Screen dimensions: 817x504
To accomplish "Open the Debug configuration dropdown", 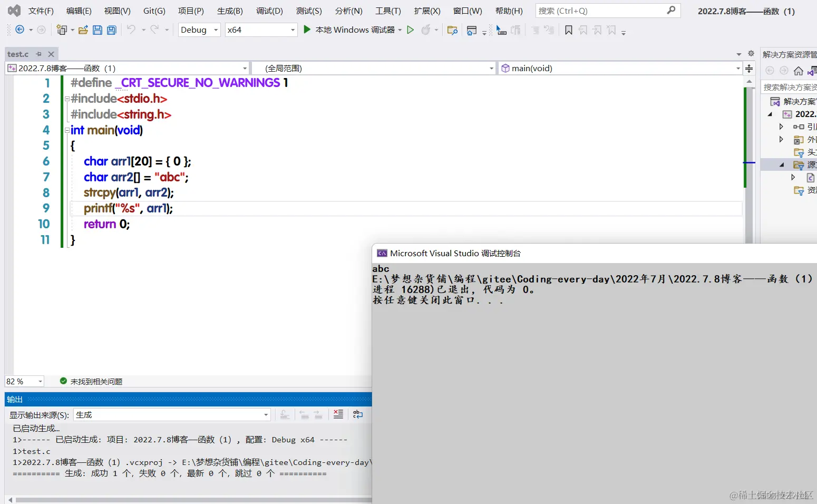I will [x=199, y=30].
